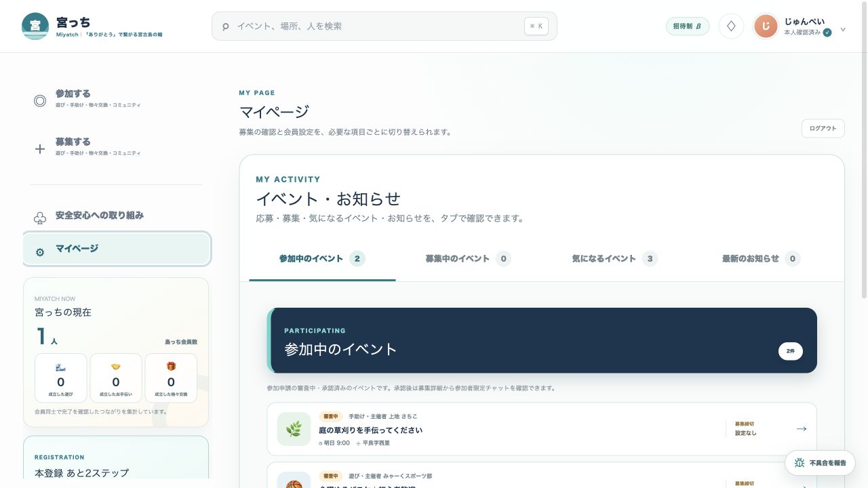Click the 審査中 badge on 庭の草刈り event
The width and height of the screenshot is (868, 488).
pyautogui.click(x=331, y=417)
